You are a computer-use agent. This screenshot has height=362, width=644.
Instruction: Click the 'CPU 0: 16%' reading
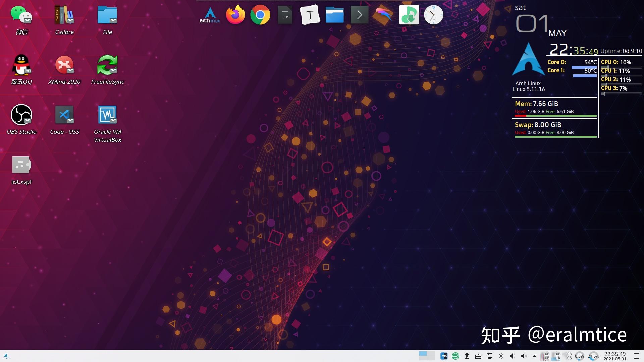pyautogui.click(x=616, y=62)
